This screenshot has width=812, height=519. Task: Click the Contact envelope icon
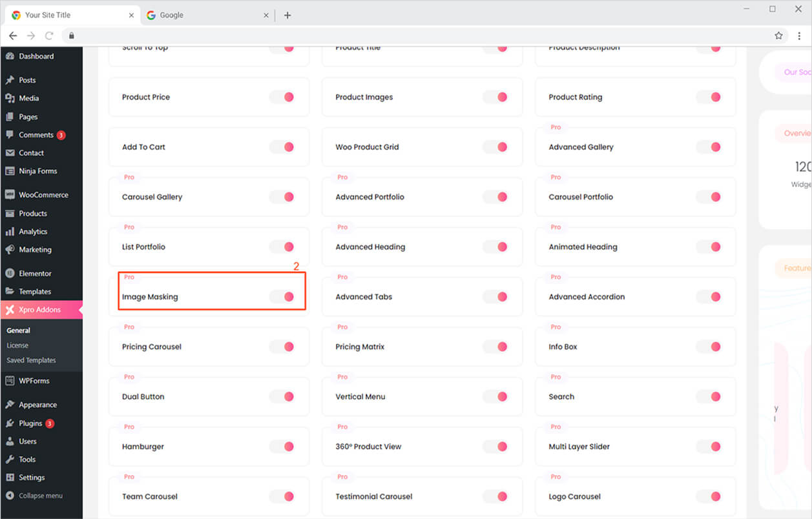coord(10,153)
